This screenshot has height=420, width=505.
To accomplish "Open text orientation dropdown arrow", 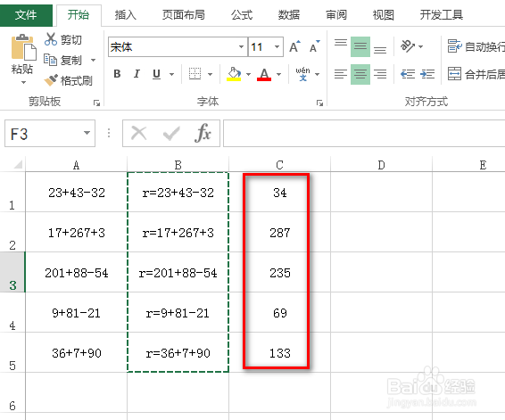I will pyautogui.click(x=420, y=46).
